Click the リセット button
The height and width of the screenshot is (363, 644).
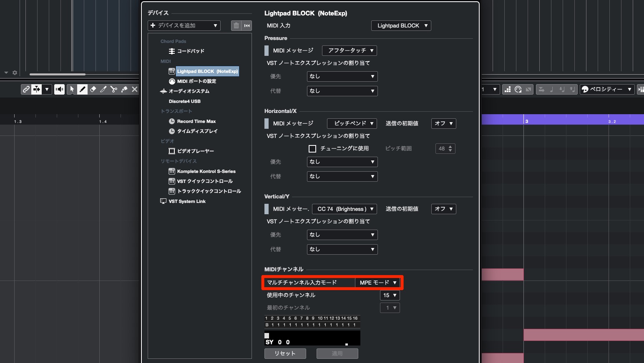285,353
